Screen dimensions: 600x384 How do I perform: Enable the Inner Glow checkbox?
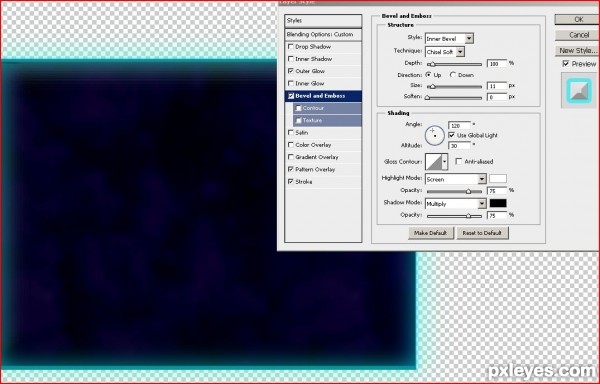[290, 83]
